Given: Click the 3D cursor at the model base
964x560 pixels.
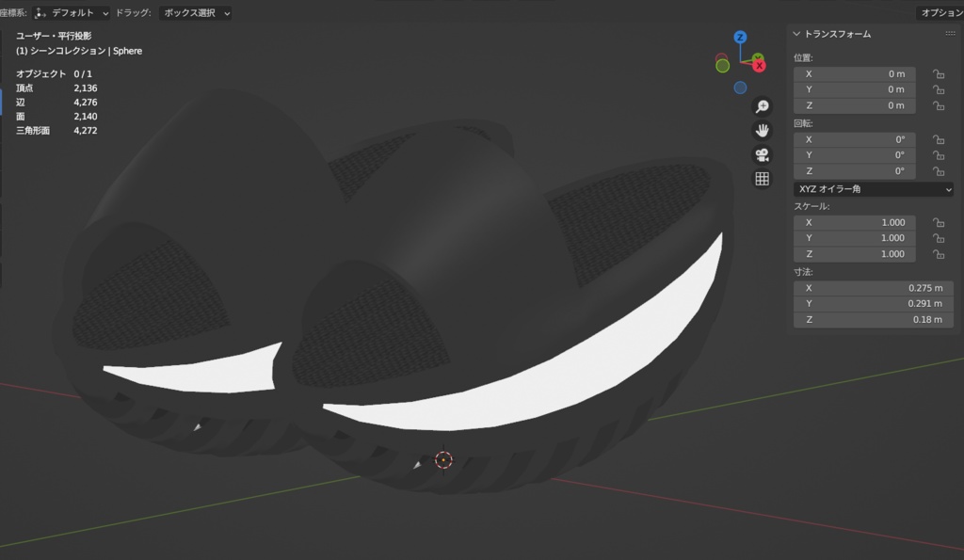Looking at the screenshot, I should click(x=444, y=460).
